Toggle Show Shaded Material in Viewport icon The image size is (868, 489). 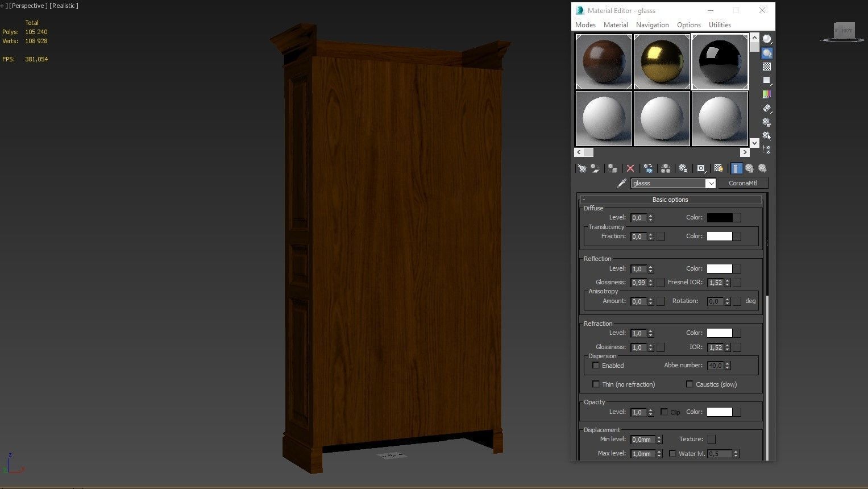(x=719, y=168)
